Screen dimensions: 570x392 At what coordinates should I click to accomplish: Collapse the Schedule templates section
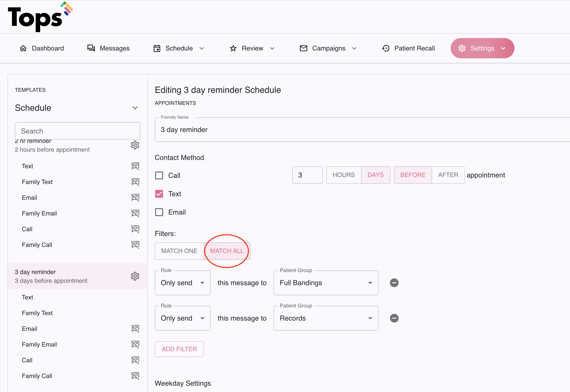[x=135, y=108]
